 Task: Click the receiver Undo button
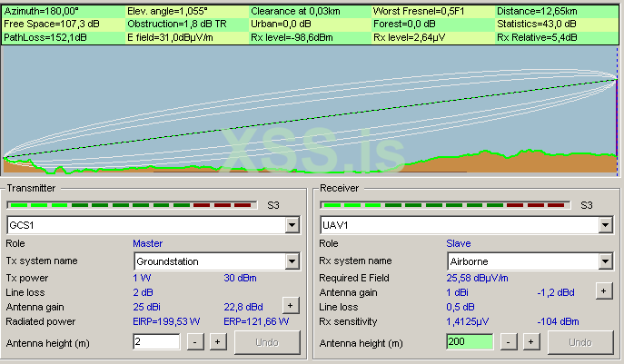pos(580,342)
